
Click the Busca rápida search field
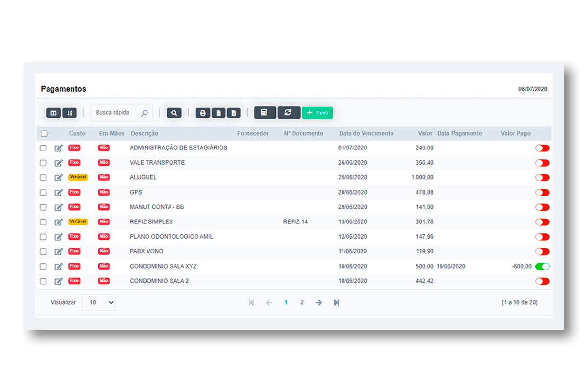pyautogui.click(x=117, y=113)
